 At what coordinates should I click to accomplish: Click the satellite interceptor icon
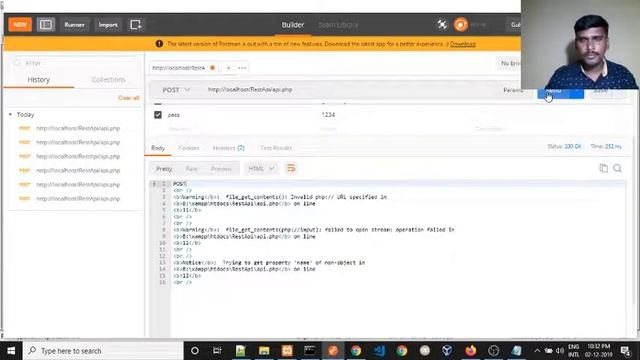coord(442,24)
